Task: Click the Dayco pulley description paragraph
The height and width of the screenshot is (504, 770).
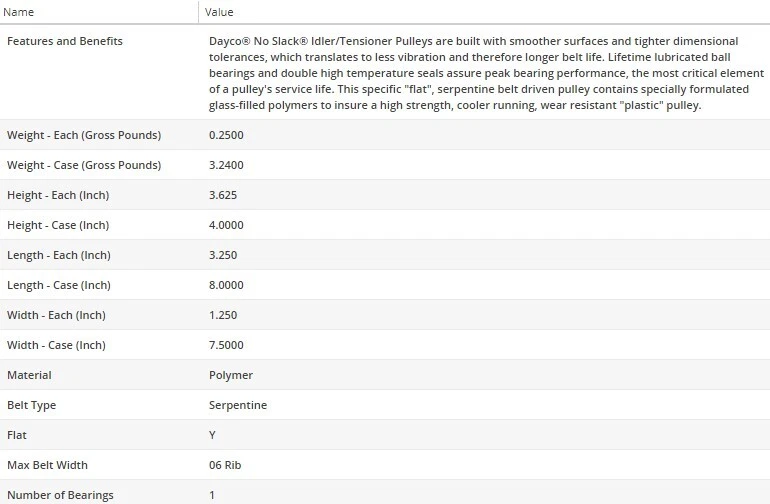Action: (x=480, y=73)
